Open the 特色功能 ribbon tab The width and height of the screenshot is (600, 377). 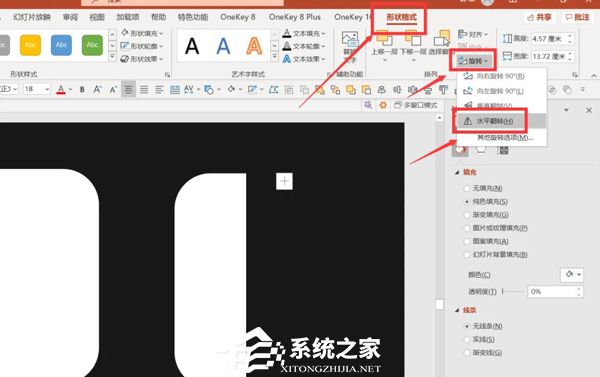[193, 17]
